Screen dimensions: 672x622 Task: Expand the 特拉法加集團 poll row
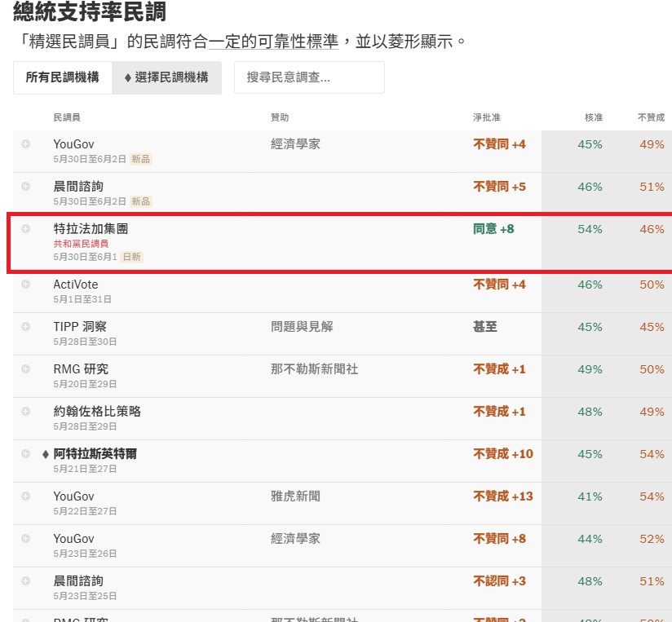pyautogui.click(x=26, y=228)
